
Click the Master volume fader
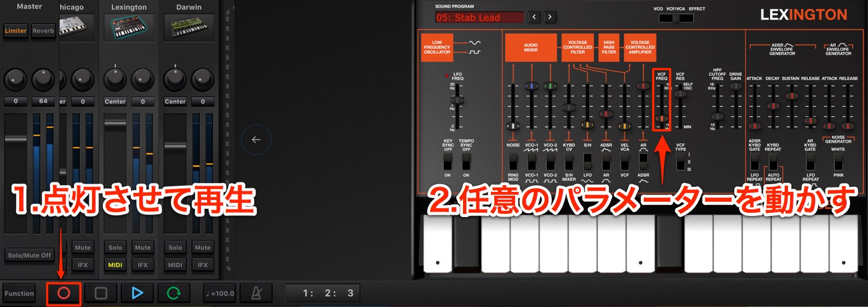(x=16, y=139)
